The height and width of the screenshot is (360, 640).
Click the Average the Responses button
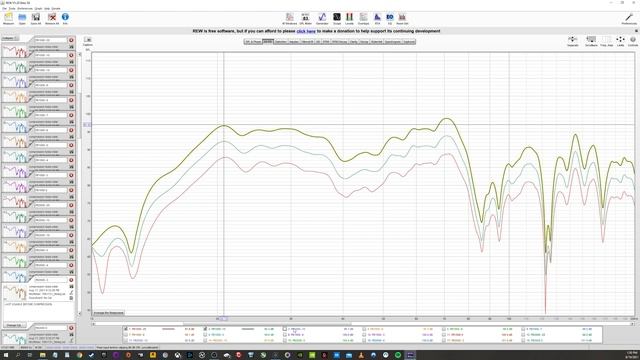click(x=109, y=313)
